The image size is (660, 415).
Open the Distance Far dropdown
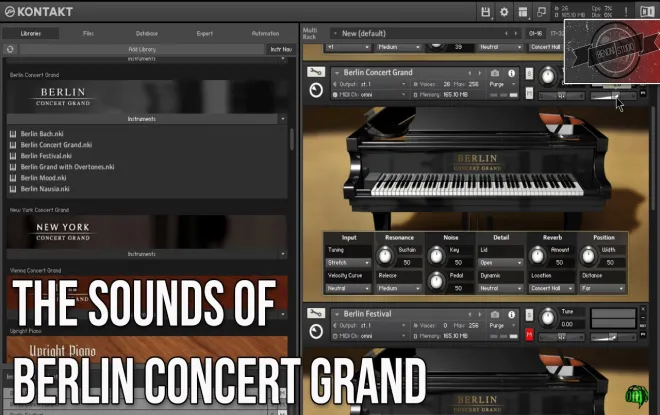[602, 289]
